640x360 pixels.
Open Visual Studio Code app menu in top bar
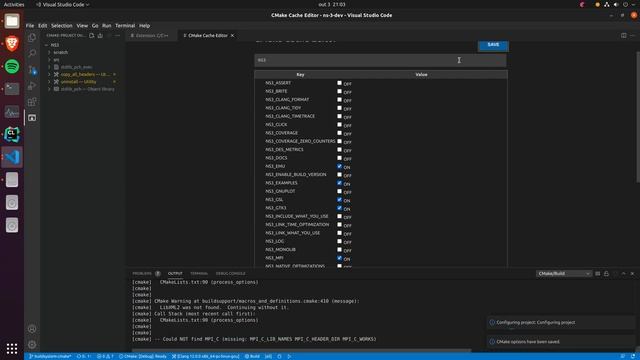pyautogui.click(x=63, y=4)
